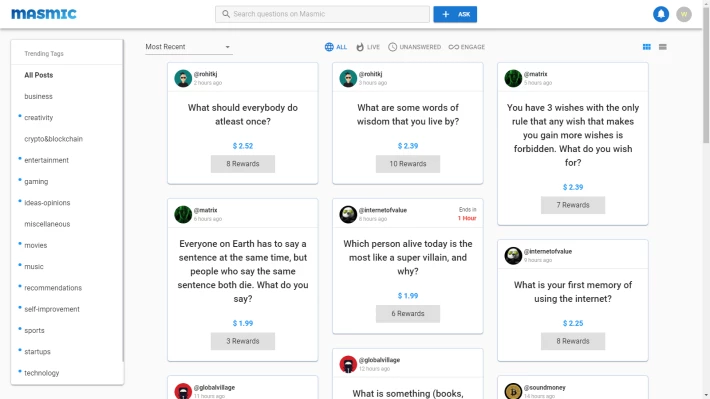
Task: Click the soundmoney avatar
Action: (x=513, y=391)
